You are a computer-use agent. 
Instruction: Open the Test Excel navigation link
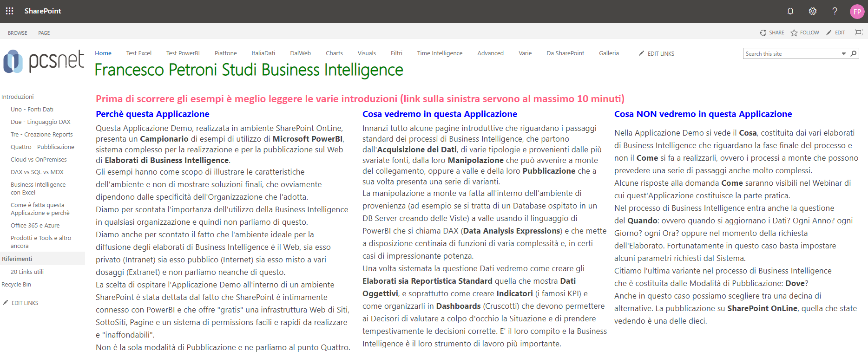pos(139,53)
